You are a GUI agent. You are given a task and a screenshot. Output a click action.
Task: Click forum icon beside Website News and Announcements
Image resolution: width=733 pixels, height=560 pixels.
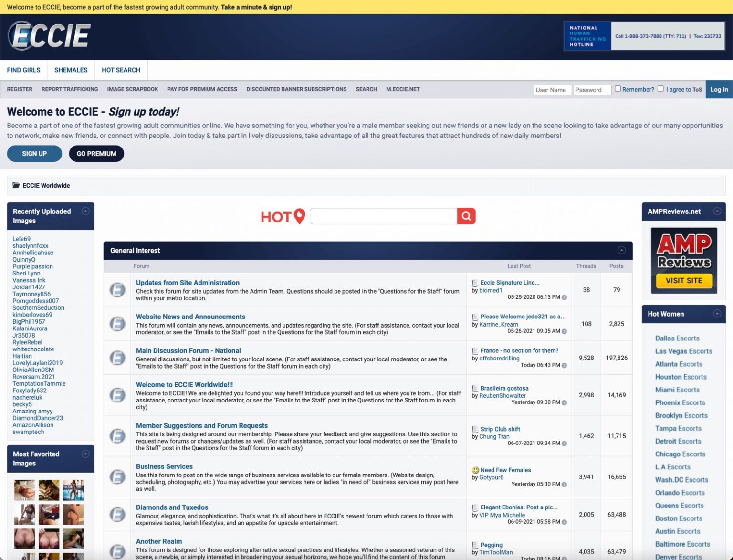point(117,324)
